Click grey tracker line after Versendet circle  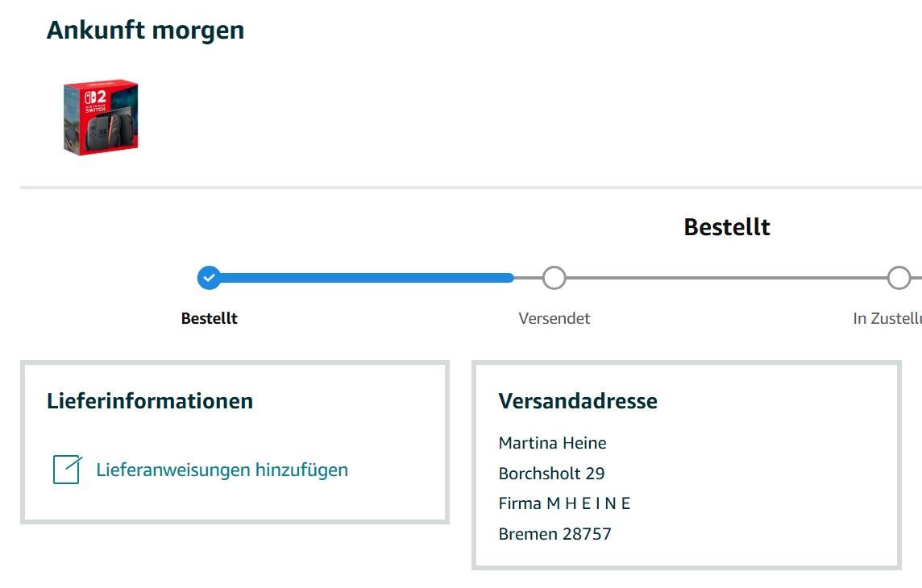(x=725, y=278)
